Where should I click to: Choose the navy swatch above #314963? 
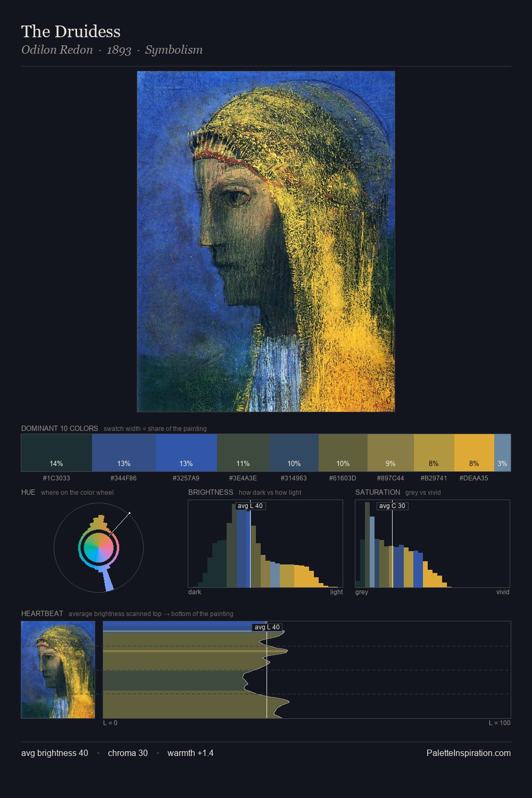(x=294, y=453)
